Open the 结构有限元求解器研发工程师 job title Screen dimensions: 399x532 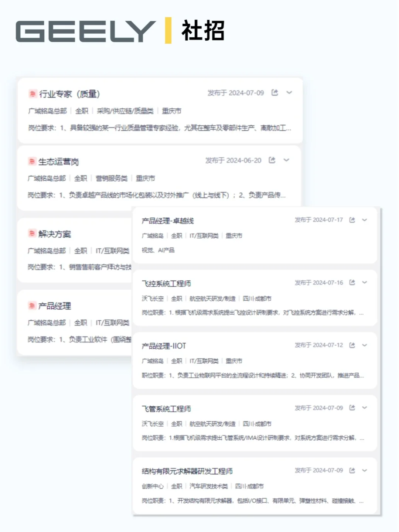(x=187, y=471)
